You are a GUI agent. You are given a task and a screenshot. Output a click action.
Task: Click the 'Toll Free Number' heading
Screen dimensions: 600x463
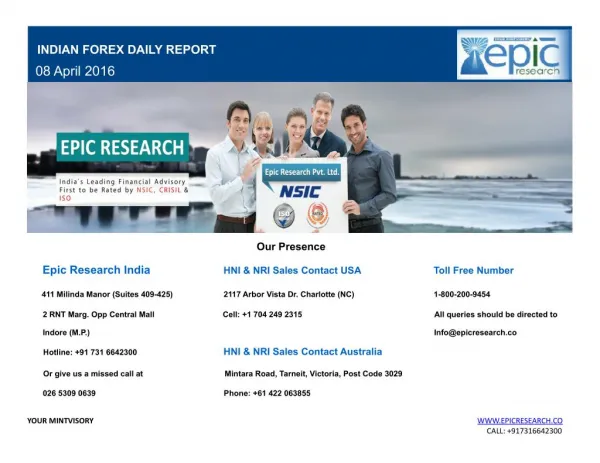[x=474, y=271]
